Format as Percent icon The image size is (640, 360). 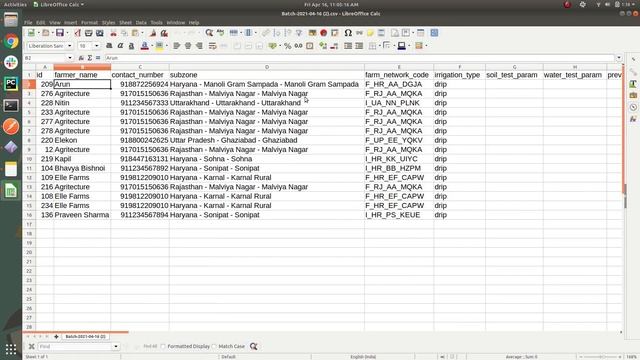point(288,46)
